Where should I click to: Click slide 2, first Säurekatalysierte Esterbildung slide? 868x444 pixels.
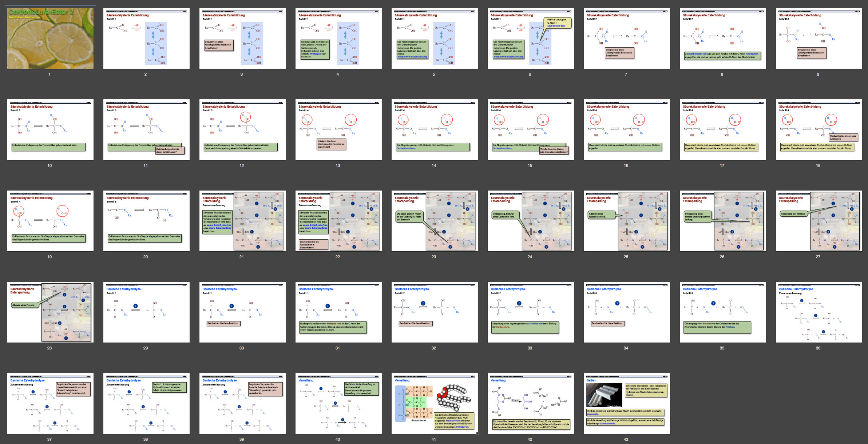tap(146, 38)
